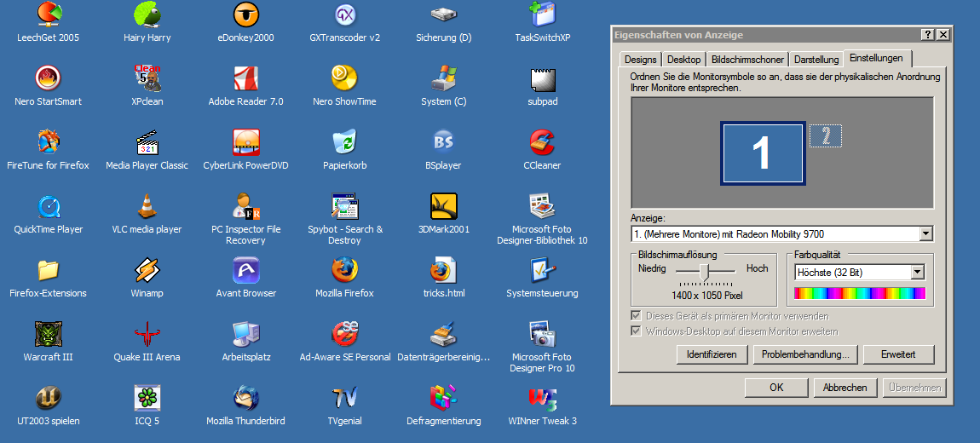Screen dimensions: 980x443
Task: Click the Identifizieren button
Action: point(712,354)
